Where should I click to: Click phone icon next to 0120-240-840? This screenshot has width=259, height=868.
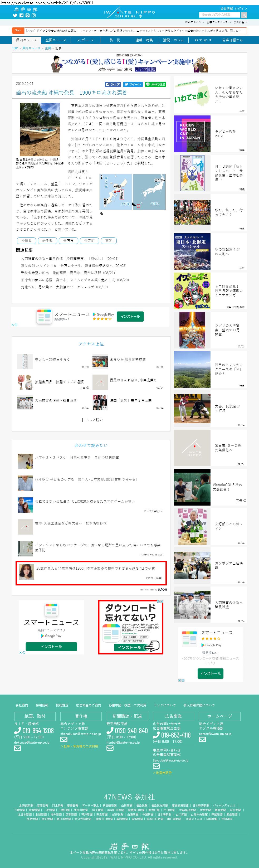tap(110, 730)
